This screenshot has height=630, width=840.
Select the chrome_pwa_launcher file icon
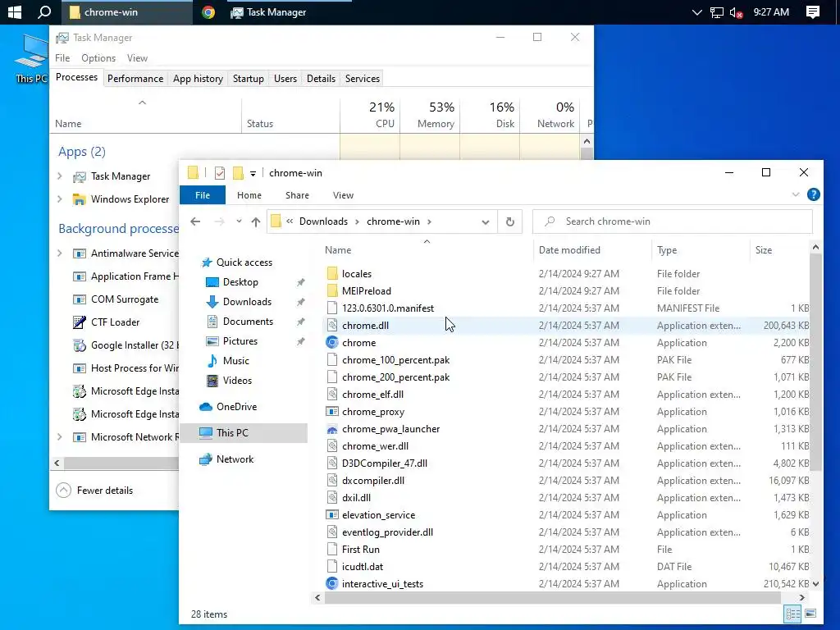click(332, 428)
